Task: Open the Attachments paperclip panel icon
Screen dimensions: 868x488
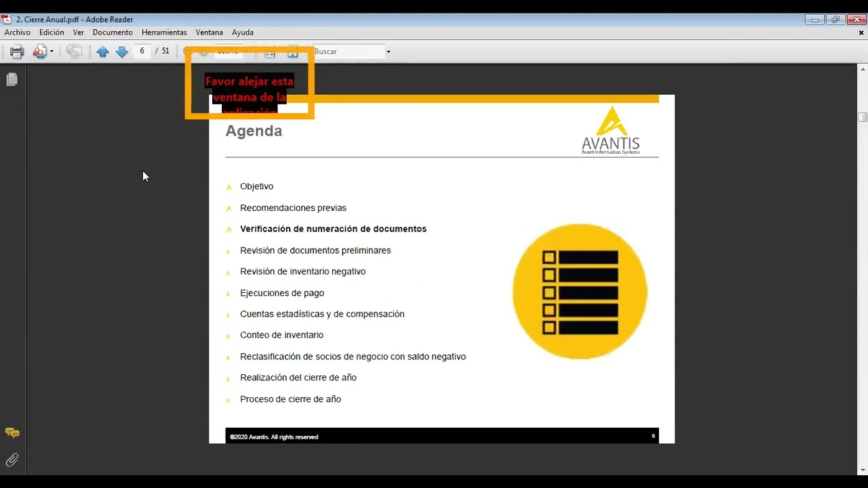Action: point(12,460)
